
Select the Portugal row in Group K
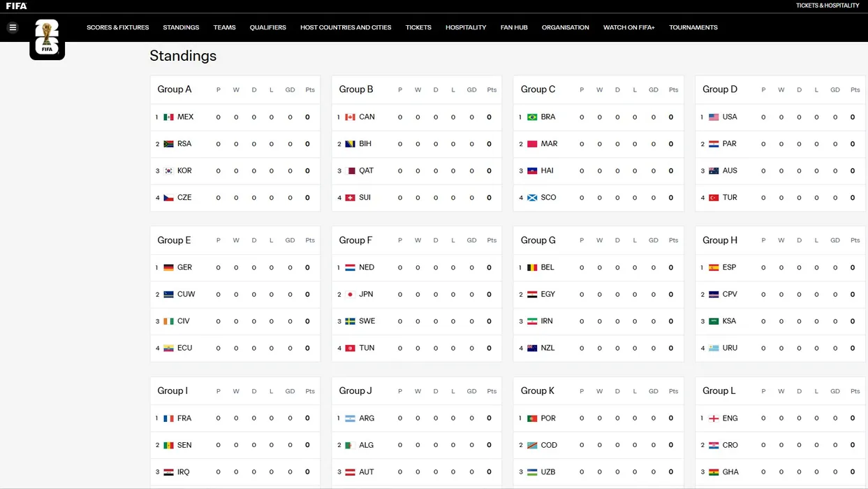[548, 418]
